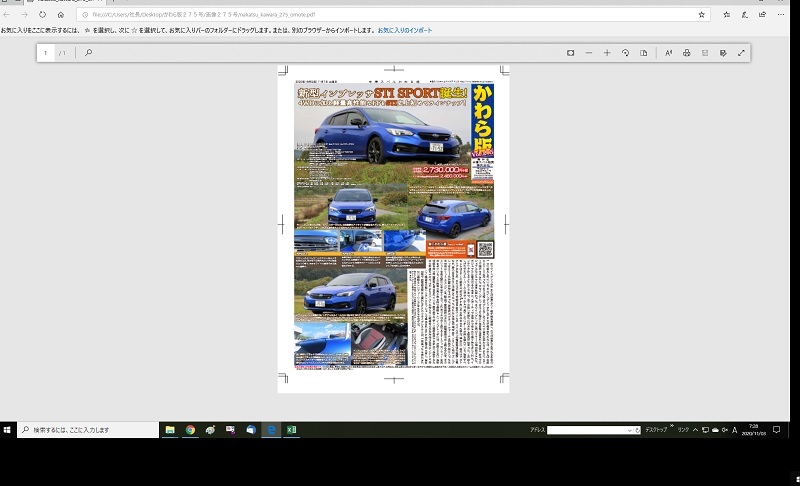This screenshot has width=800, height=486.
Task: Click the Subaru flyer PDF page
Action: click(393, 228)
